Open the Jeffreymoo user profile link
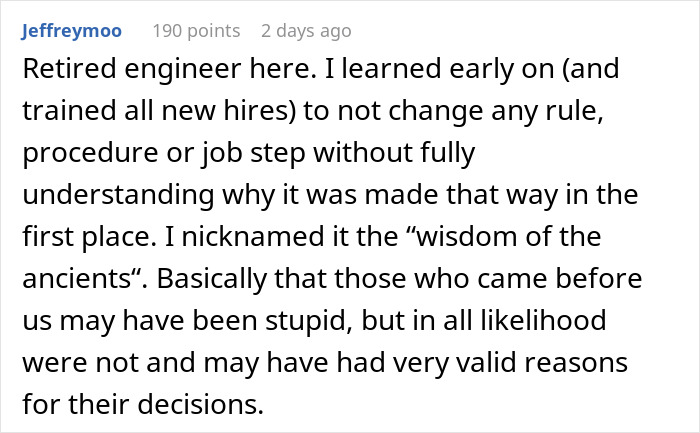This screenshot has width=700, height=433. tap(71, 31)
